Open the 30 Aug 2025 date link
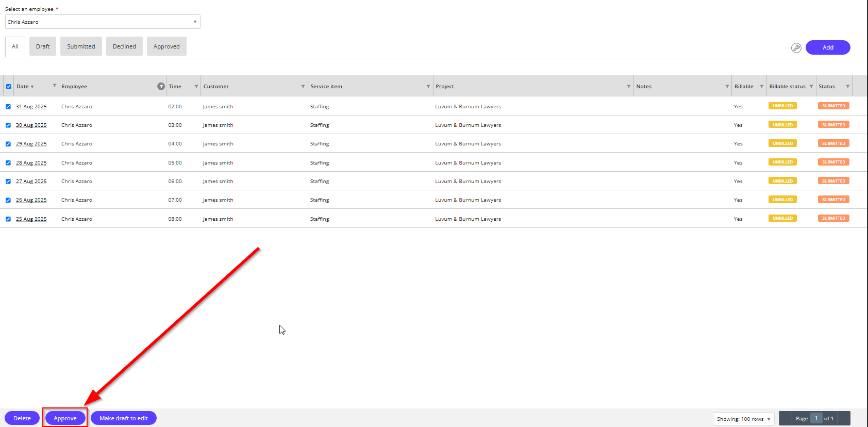 pyautogui.click(x=31, y=125)
